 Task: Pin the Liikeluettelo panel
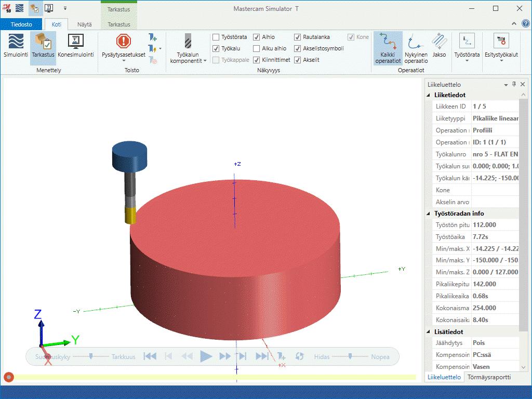click(514, 84)
